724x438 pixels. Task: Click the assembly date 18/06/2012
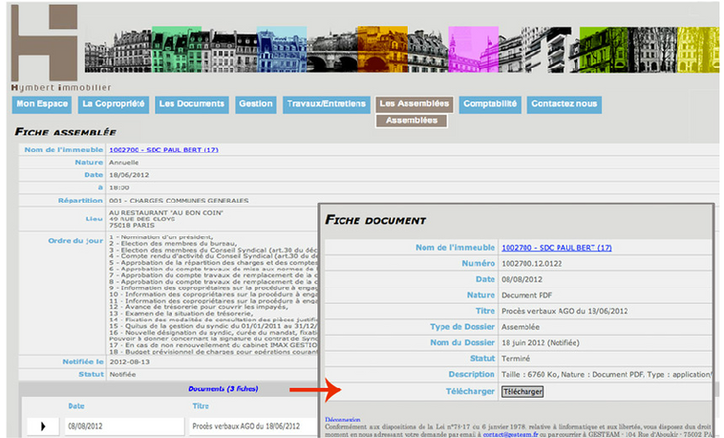(x=129, y=175)
